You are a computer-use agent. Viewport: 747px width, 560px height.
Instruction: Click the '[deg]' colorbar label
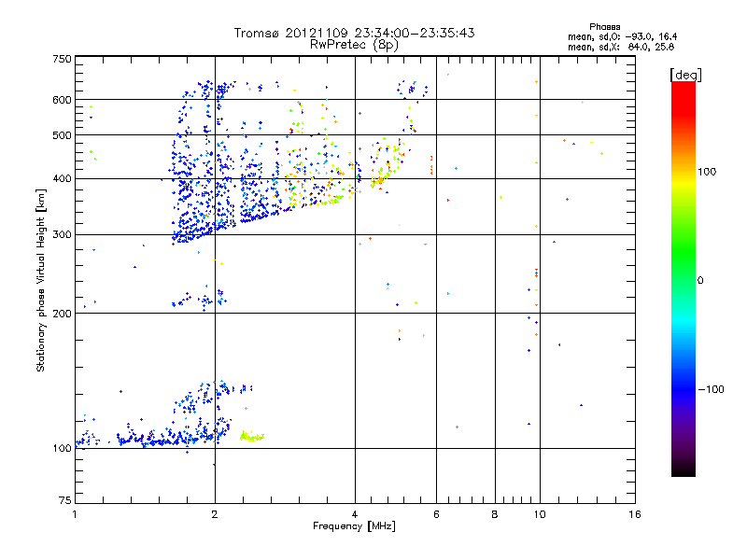coord(685,75)
